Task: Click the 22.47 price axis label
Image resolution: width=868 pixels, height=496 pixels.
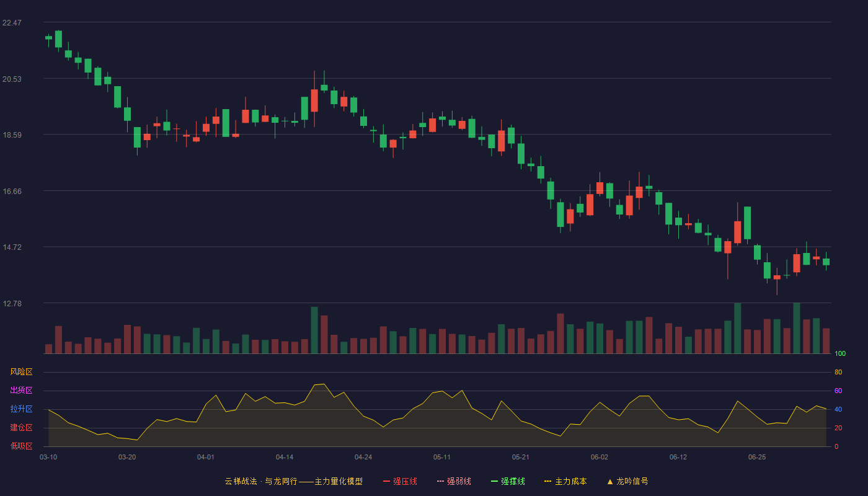Action: 12,23
